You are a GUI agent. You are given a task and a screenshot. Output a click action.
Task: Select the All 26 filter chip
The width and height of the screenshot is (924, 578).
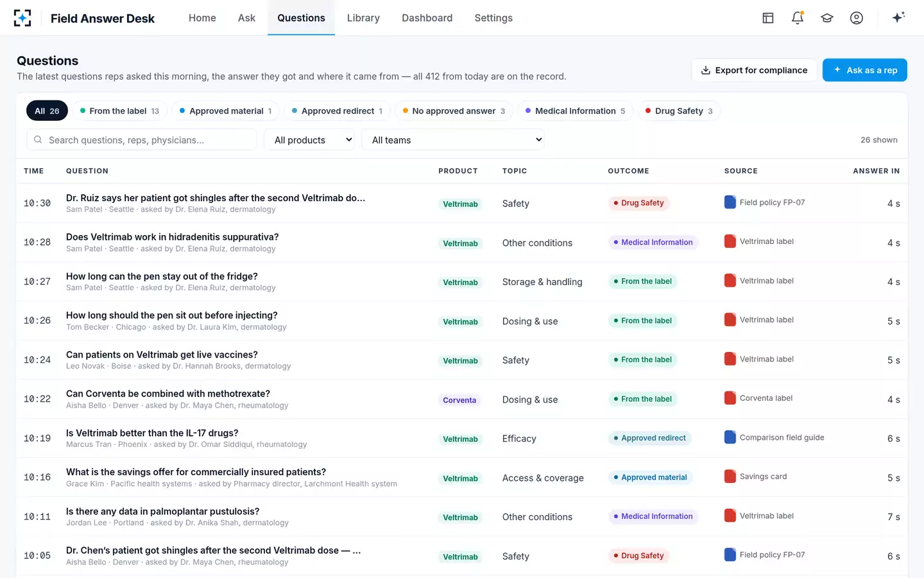47,110
